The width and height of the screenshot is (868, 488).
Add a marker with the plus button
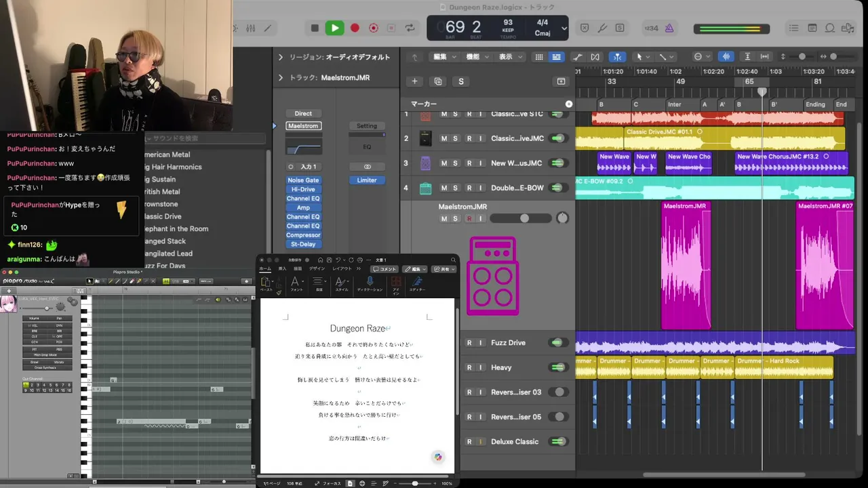569,104
